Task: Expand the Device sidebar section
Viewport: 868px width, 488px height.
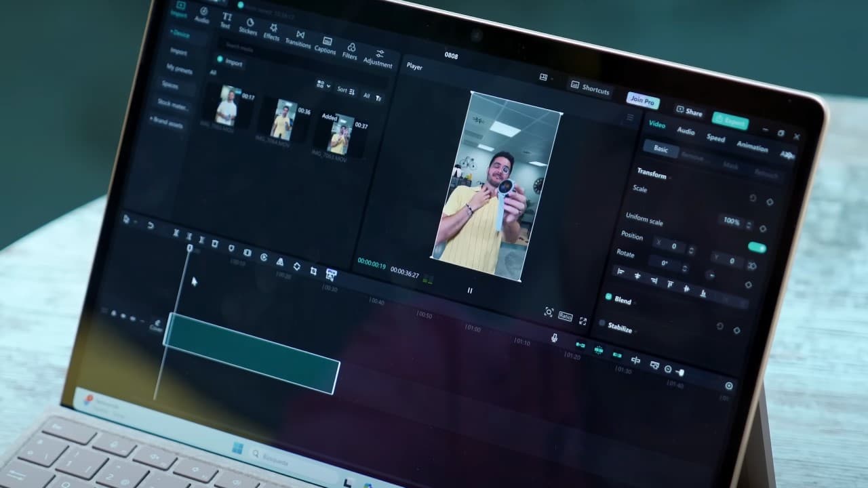Action: point(180,33)
